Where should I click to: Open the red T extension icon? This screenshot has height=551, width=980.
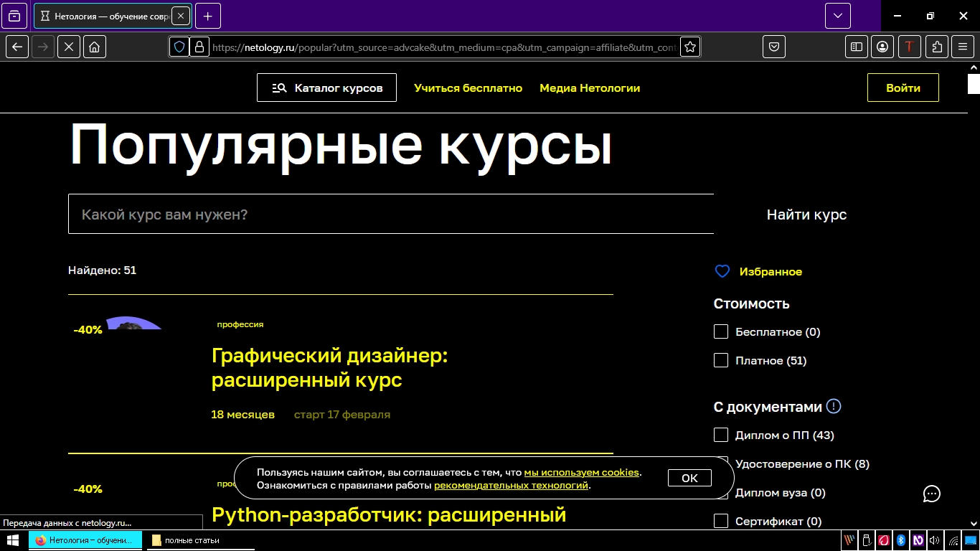[x=910, y=47]
